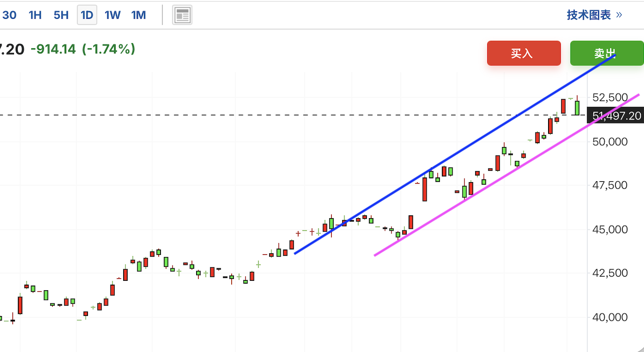Switch to the 1H timeframe

click(x=35, y=15)
